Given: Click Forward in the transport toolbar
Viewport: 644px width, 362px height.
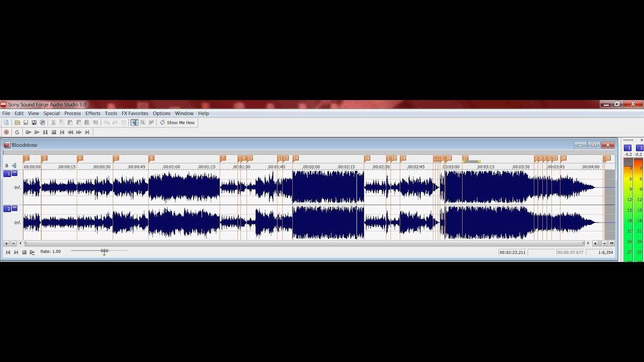Looking at the screenshot, I should click(78, 132).
